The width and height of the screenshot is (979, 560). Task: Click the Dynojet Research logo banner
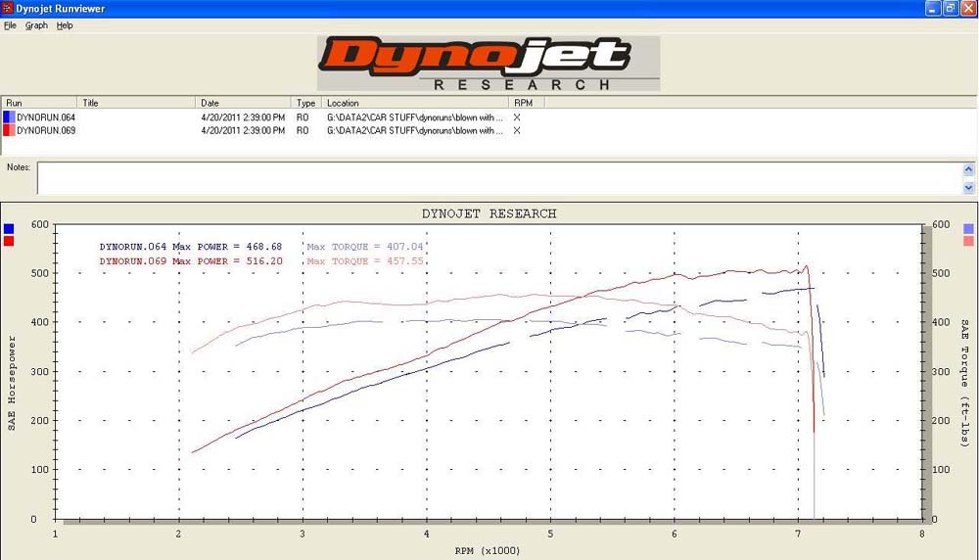(489, 63)
